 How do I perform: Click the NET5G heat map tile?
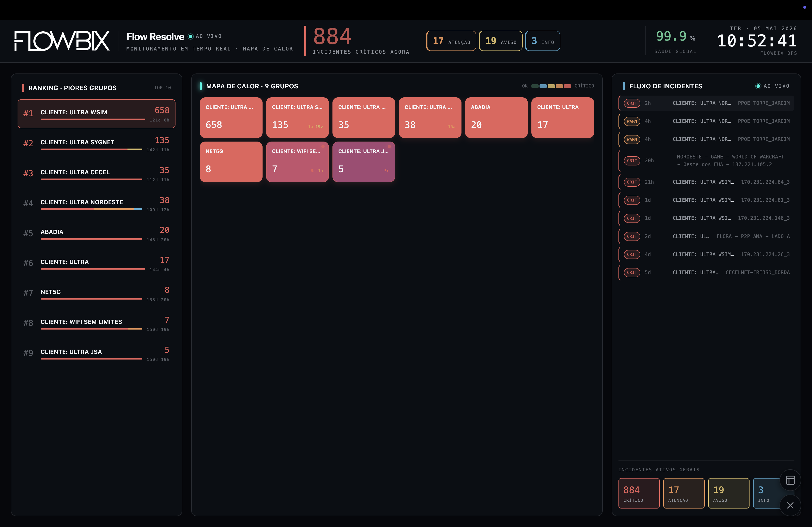pyautogui.click(x=231, y=162)
